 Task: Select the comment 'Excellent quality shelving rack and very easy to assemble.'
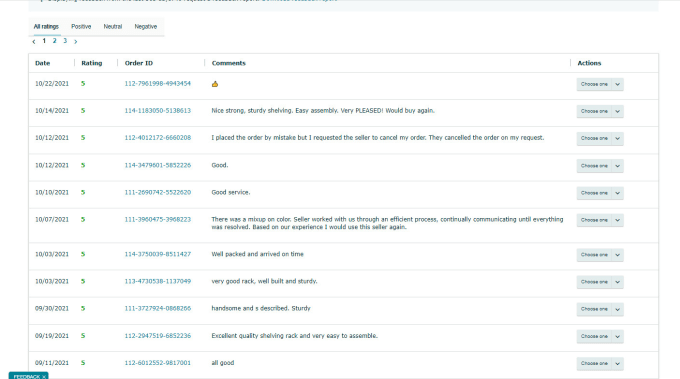pos(294,336)
